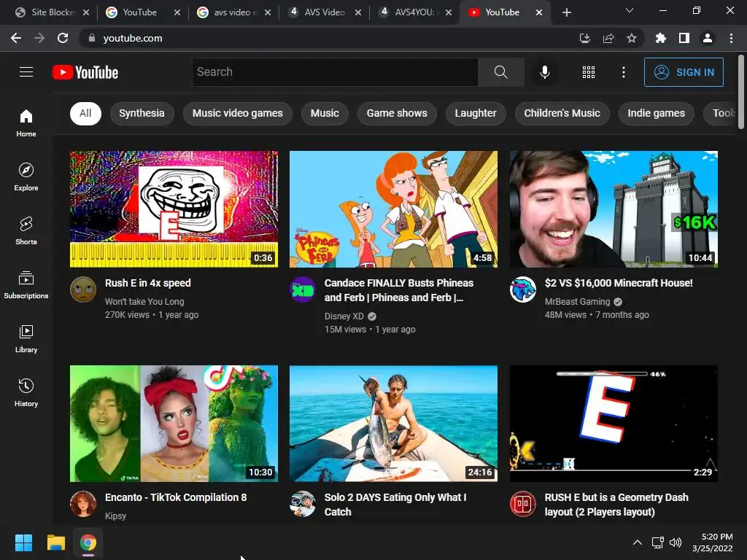Click MrBeast Gaming channel avatar
Screen dimensions: 747x560
point(522,289)
